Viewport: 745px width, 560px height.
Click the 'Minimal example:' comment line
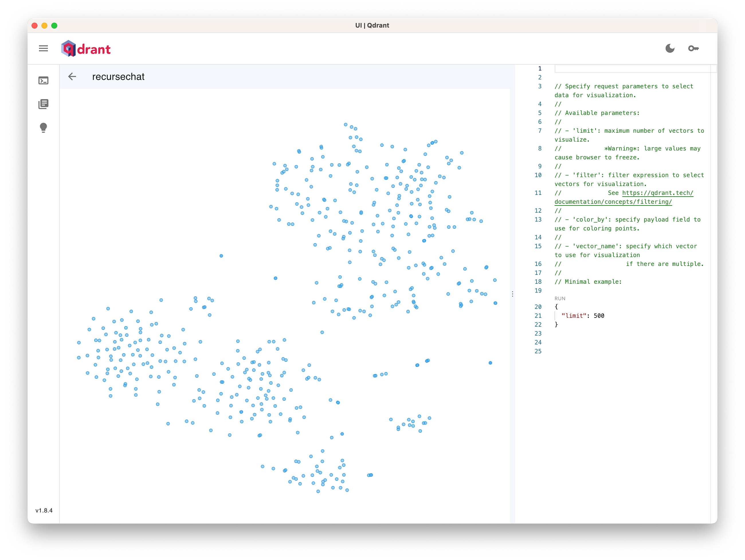[x=588, y=282]
